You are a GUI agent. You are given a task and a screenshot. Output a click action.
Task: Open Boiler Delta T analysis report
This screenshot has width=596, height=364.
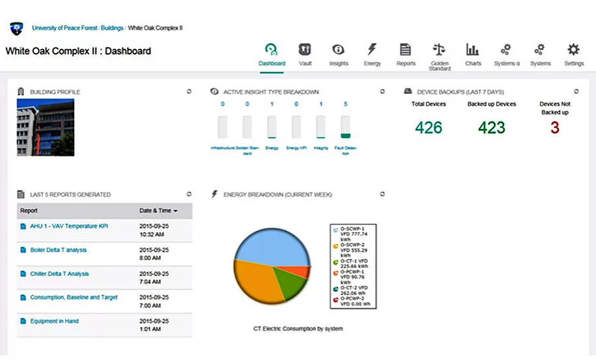(58, 250)
